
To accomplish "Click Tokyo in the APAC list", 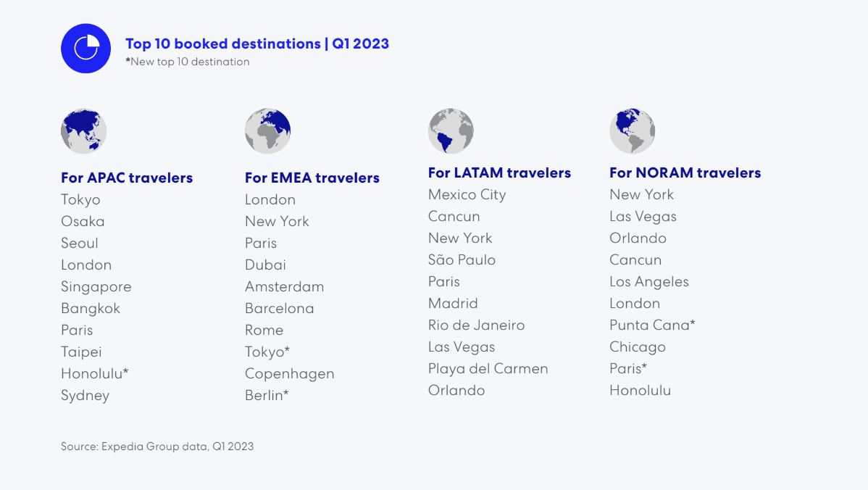I will (x=81, y=200).
